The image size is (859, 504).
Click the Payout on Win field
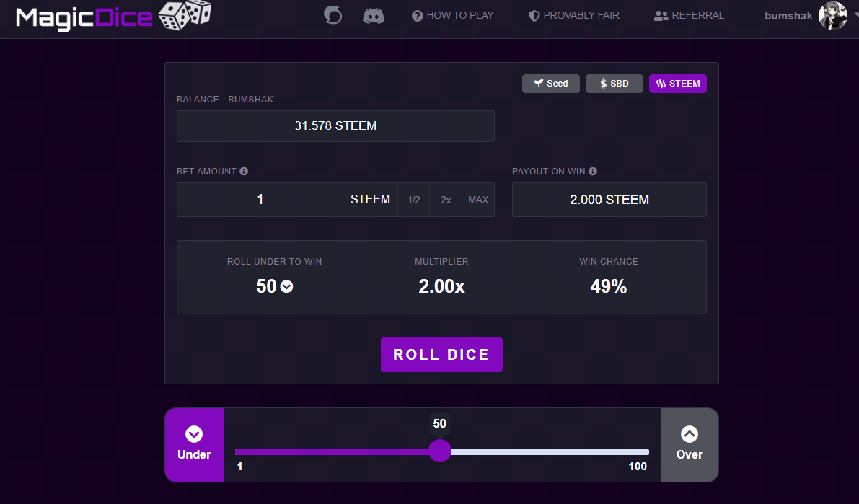point(609,200)
